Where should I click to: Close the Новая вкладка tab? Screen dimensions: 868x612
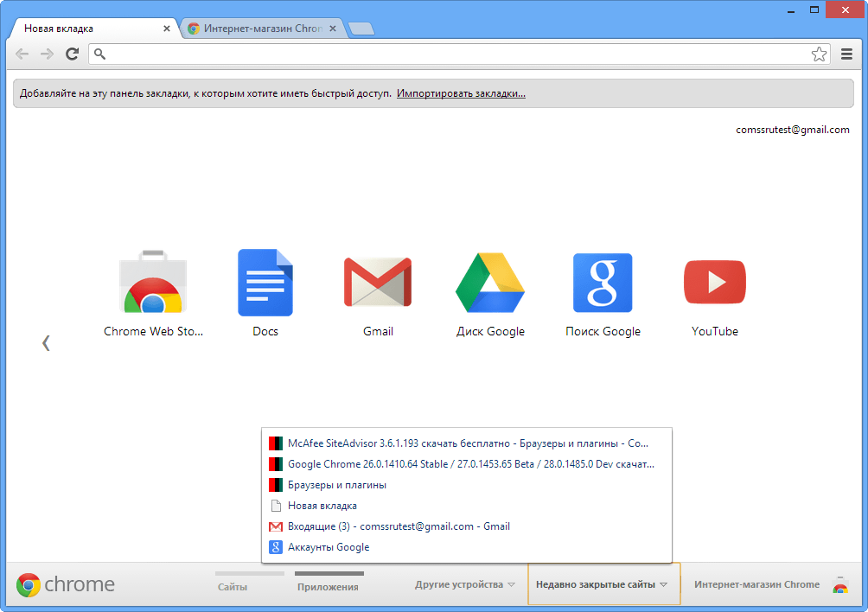click(166, 29)
